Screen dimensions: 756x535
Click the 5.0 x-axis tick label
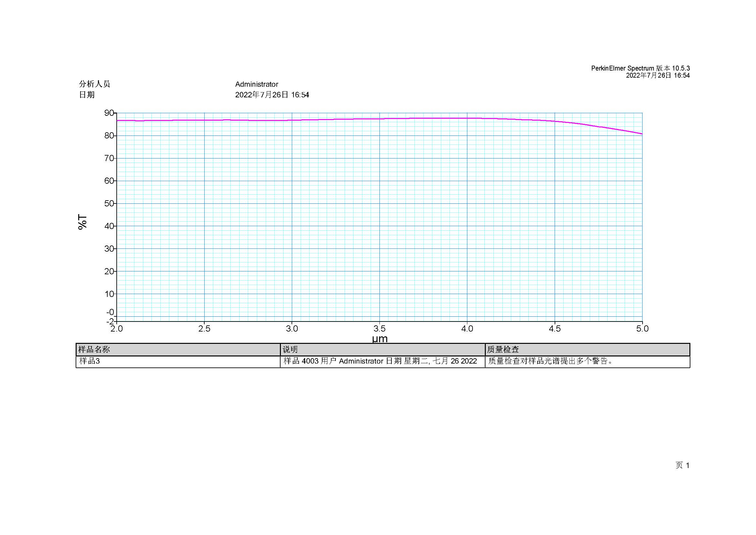click(x=642, y=328)
